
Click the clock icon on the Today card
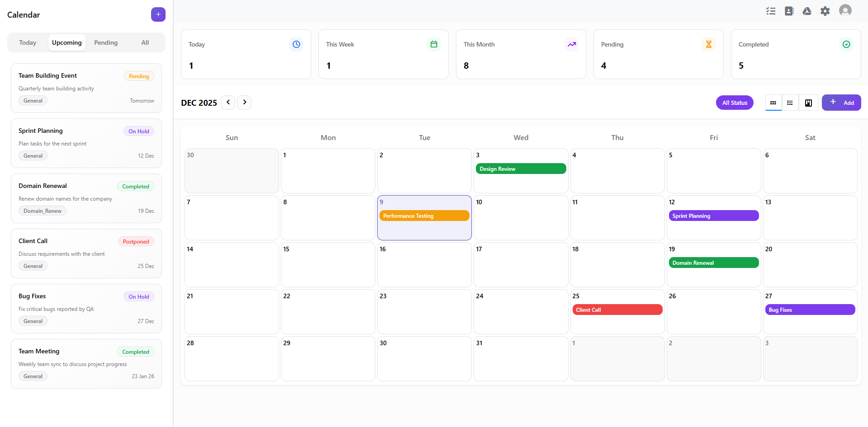tap(296, 44)
